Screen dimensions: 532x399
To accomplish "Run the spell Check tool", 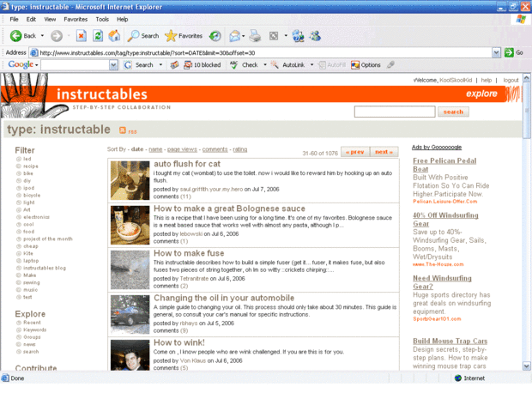I will (x=244, y=65).
